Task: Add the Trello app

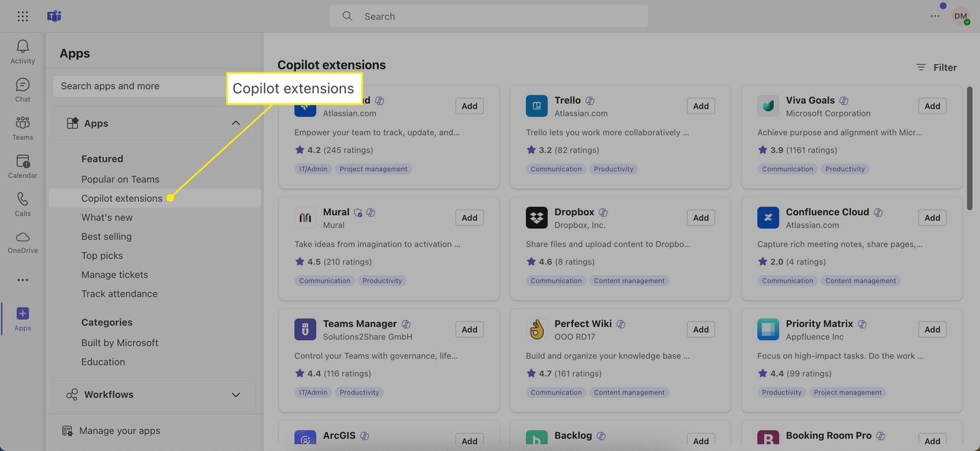Action: pyautogui.click(x=700, y=106)
